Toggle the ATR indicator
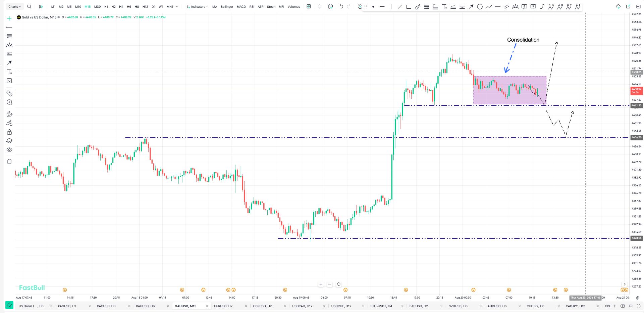The height and width of the screenshot is (313, 644). [261, 7]
